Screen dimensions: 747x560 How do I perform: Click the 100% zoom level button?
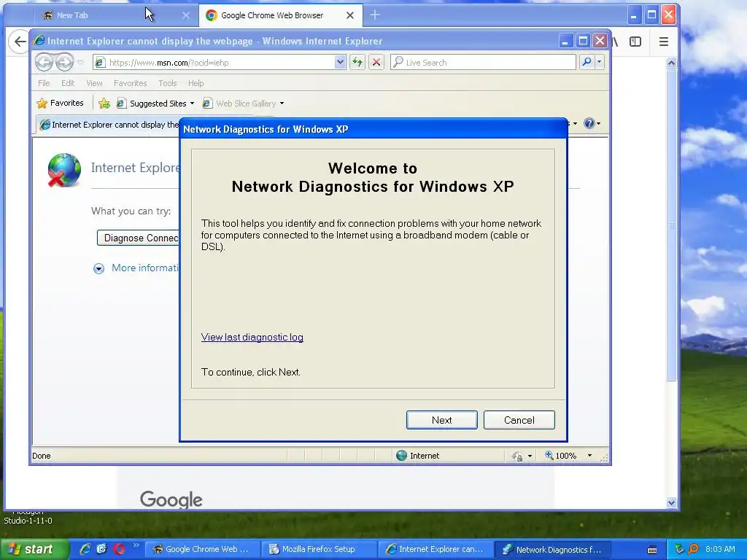(x=561, y=456)
